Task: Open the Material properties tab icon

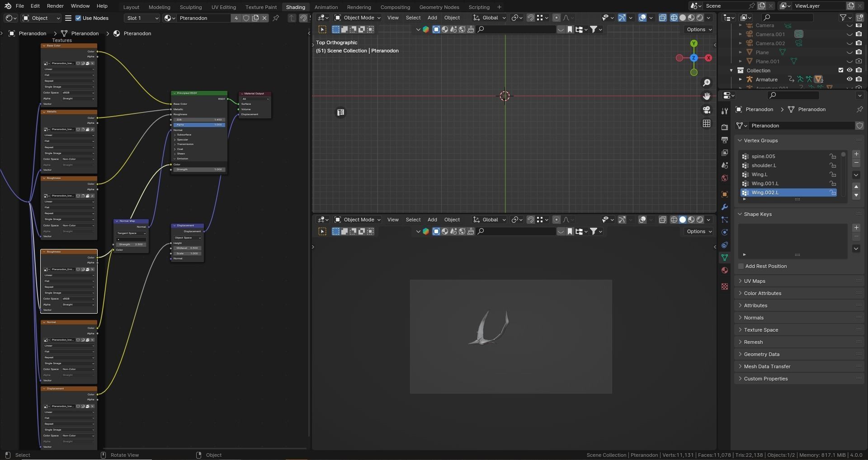Action: [x=725, y=270]
